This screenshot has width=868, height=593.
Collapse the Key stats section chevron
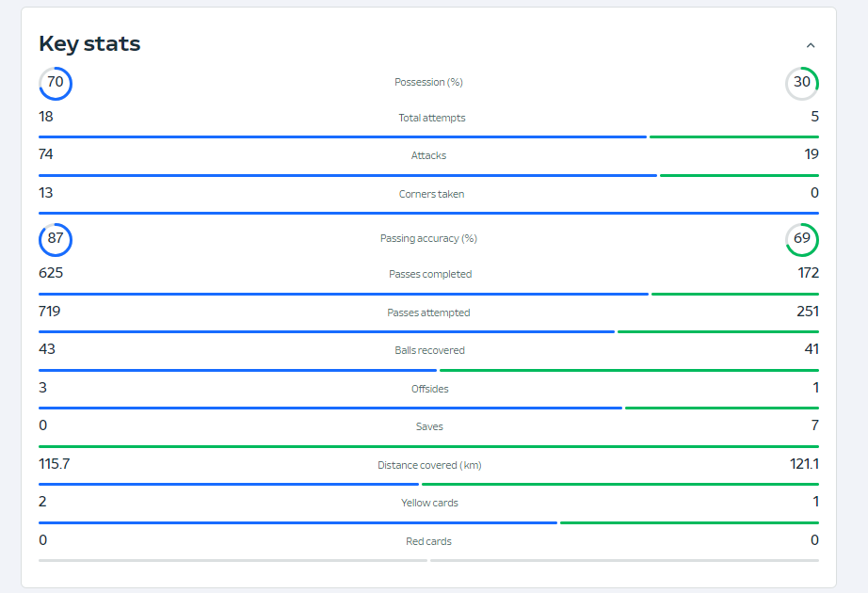coord(811,45)
